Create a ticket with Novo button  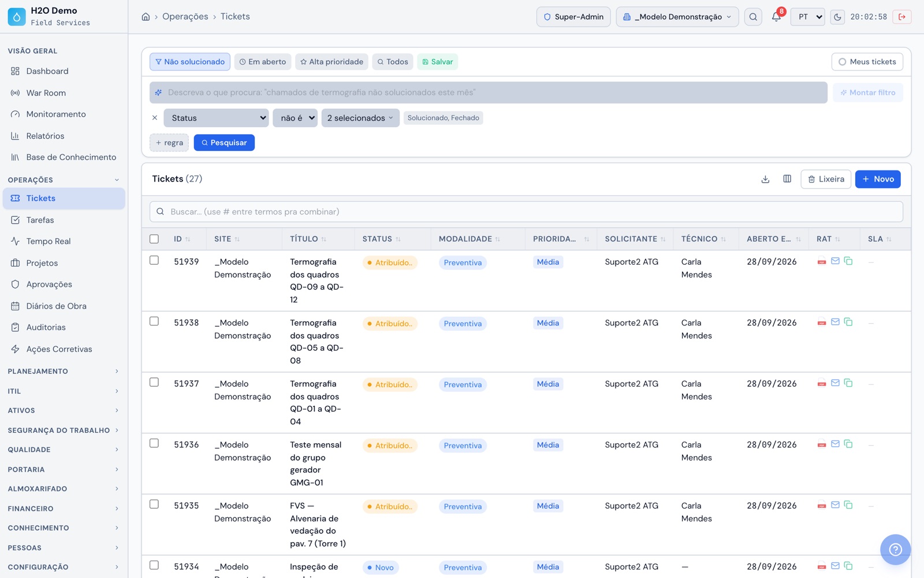(878, 179)
